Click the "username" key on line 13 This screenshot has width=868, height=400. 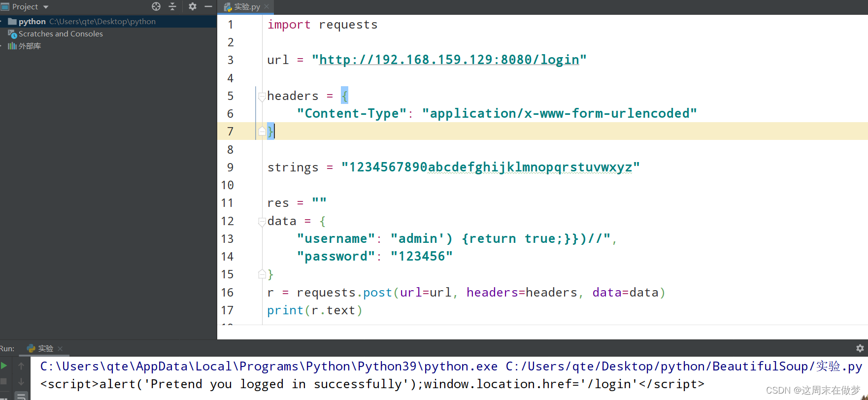(336, 239)
